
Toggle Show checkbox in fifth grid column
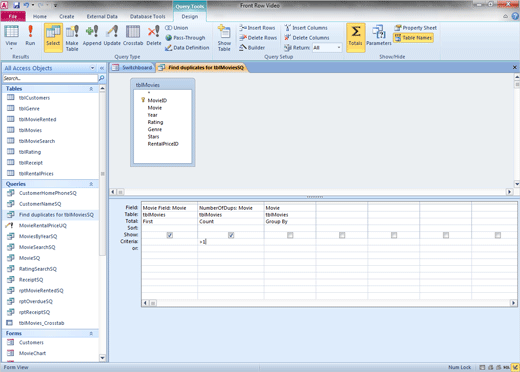(x=394, y=235)
